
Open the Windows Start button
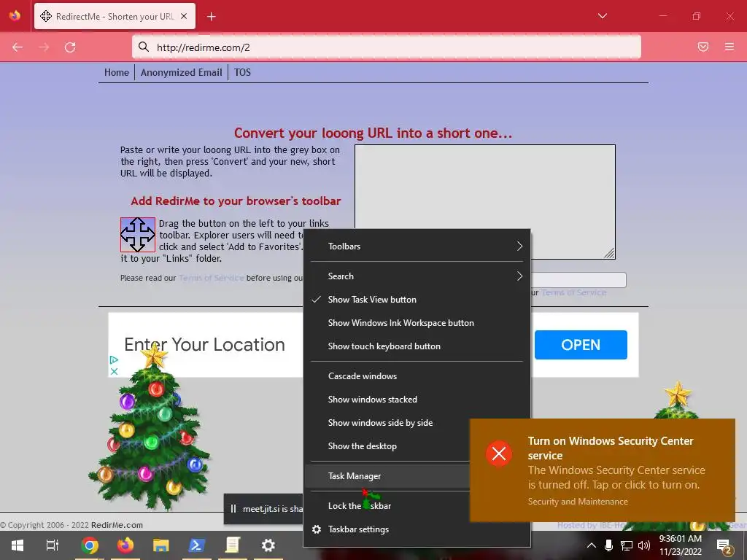click(18, 545)
